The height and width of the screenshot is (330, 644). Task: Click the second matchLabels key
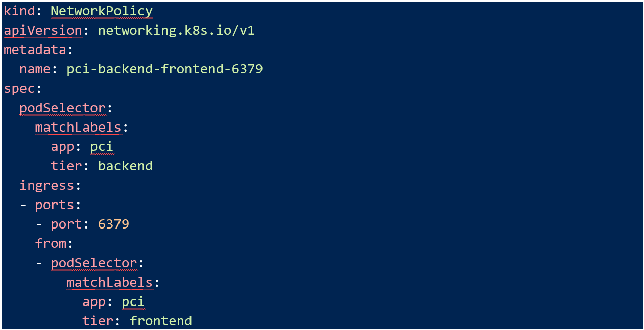pyautogui.click(x=109, y=283)
